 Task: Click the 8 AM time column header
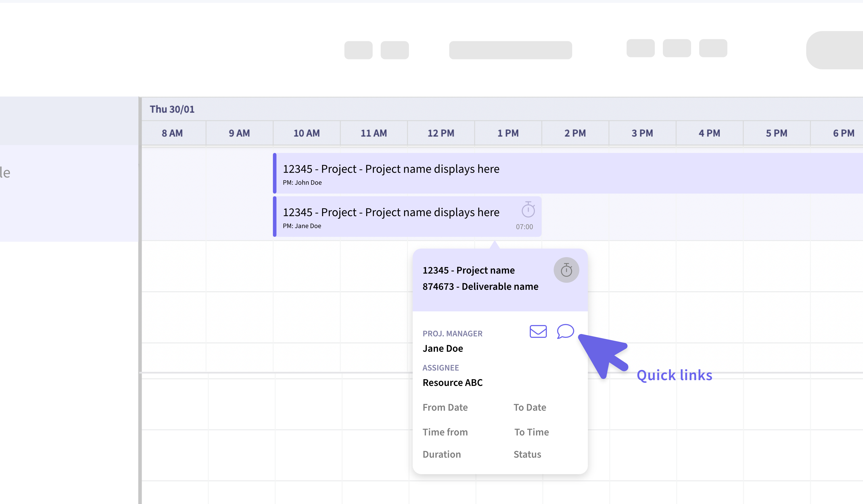pos(172,133)
